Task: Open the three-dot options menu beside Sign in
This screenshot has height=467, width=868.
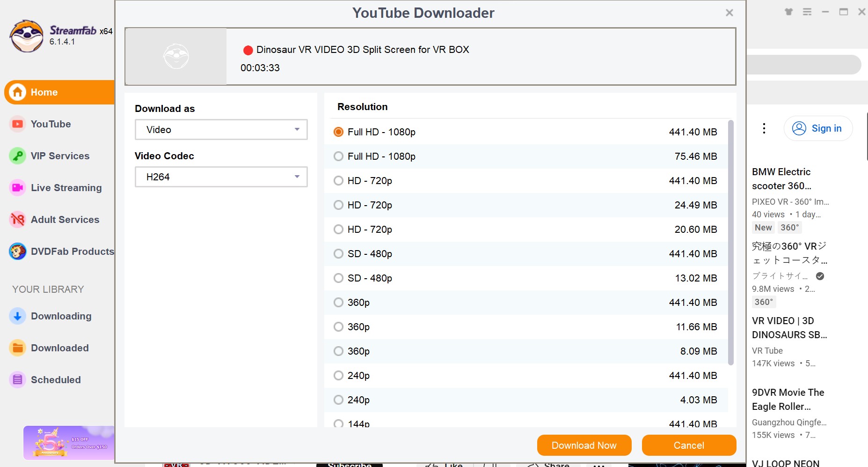Action: (764, 128)
